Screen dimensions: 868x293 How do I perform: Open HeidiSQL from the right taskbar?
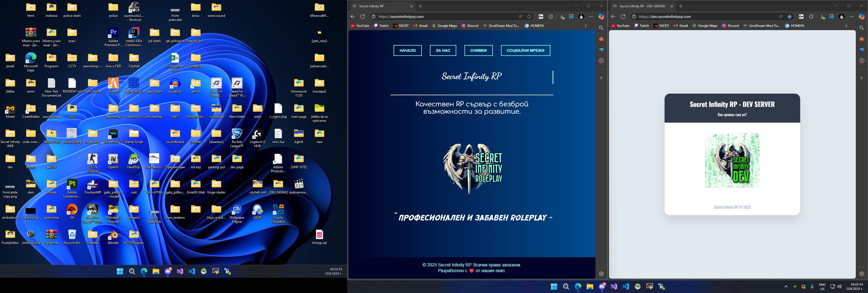pyautogui.click(x=637, y=286)
